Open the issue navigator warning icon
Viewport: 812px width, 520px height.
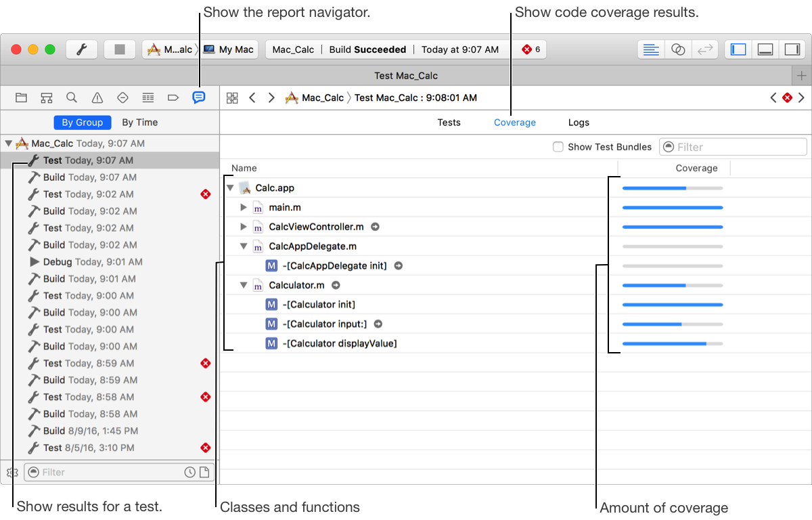(x=97, y=97)
